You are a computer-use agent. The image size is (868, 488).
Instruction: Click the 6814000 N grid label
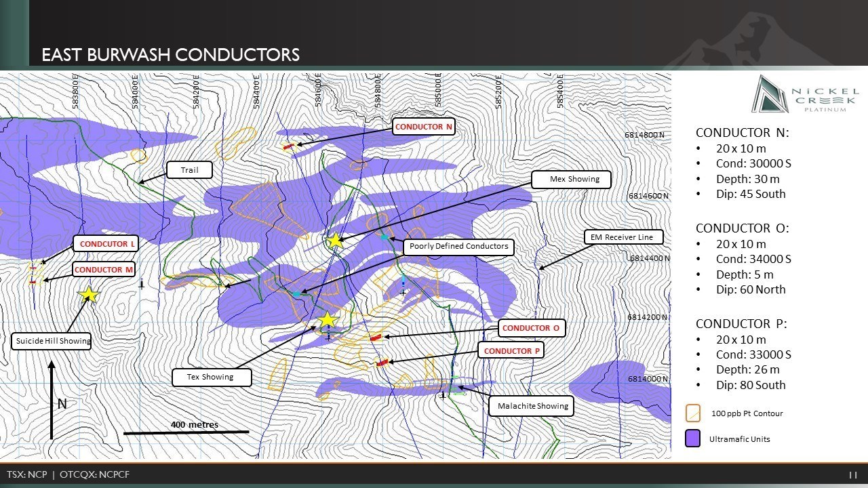point(648,379)
